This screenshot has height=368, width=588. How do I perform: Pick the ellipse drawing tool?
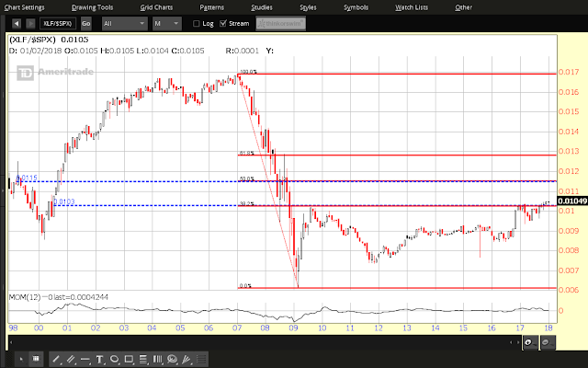click(114, 360)
